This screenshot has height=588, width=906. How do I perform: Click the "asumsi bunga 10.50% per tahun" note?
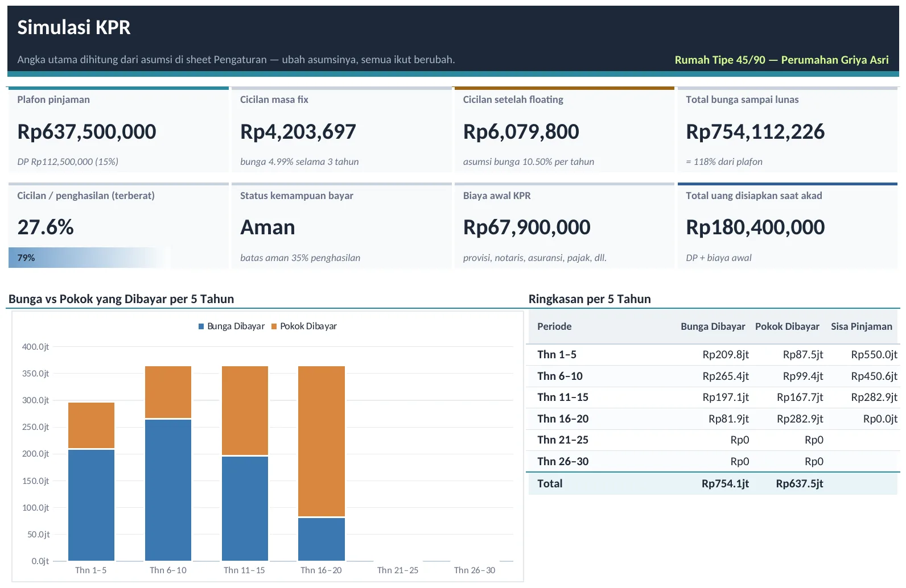pos(529,162)
